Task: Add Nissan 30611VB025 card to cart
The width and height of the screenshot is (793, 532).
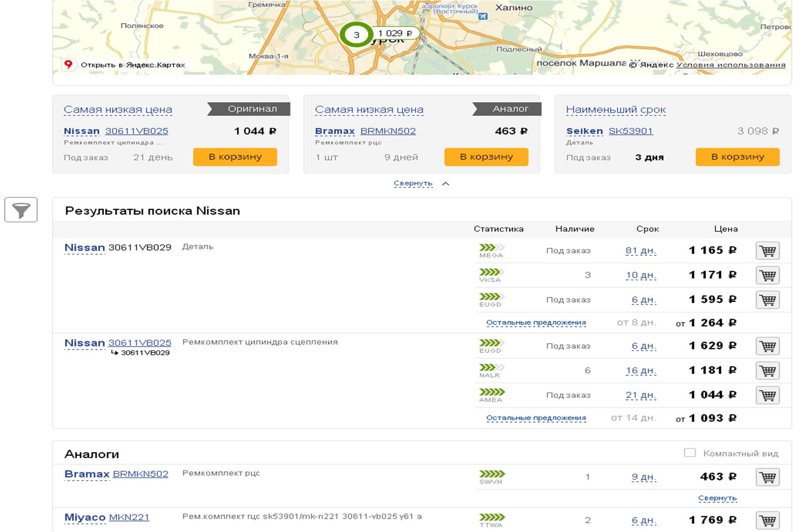Action: click(235, 157)
